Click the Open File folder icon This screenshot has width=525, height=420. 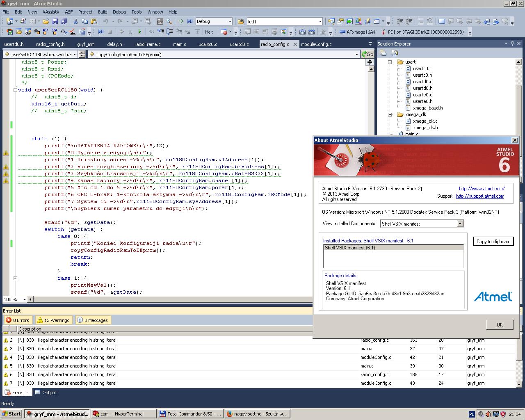coord(46,21)
